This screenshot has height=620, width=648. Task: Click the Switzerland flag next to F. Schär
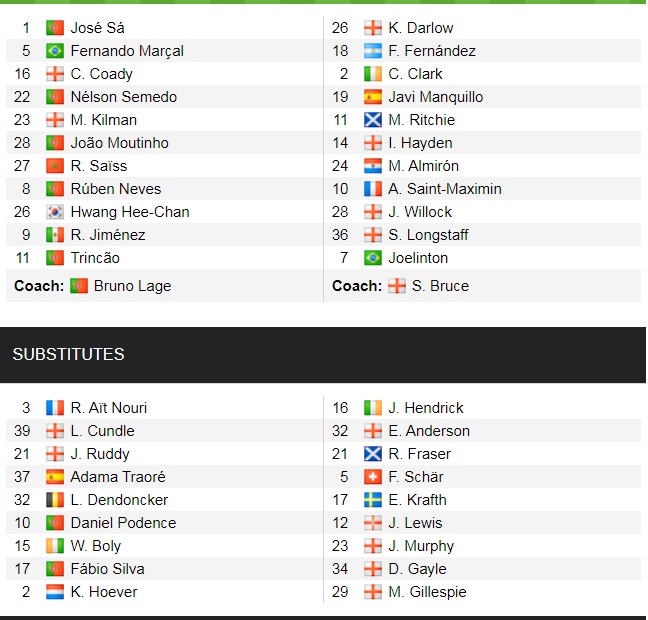tap(372, 477)
